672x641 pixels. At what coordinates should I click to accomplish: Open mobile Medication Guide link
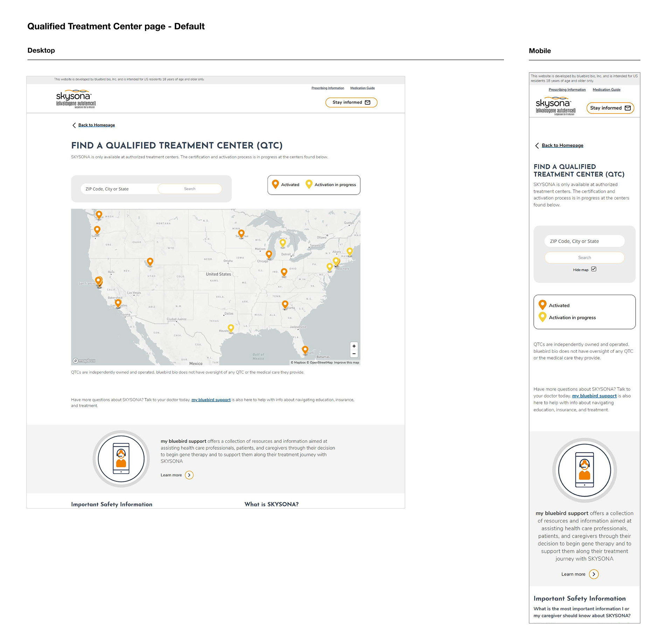coord(606,90)
